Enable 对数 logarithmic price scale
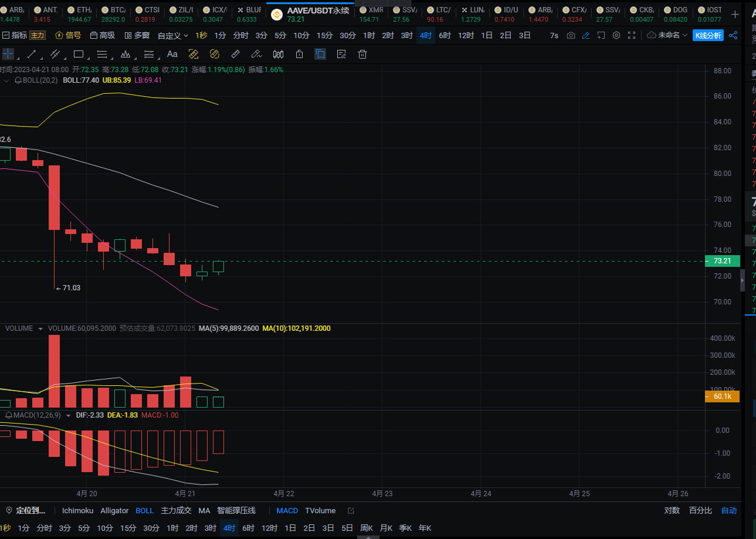This screenshot has height=539, width=756. (x=672, y=510)
